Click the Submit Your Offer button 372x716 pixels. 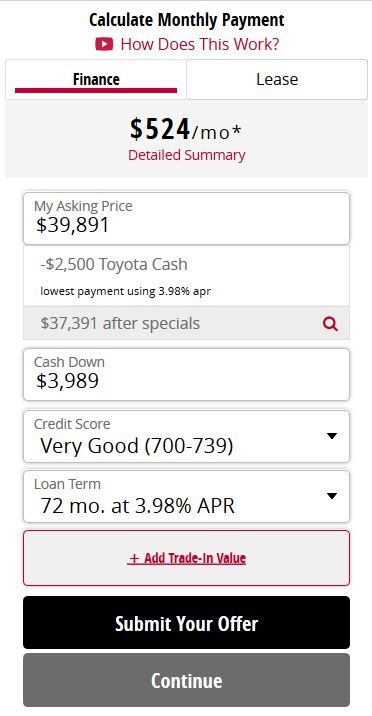[x=187, y=622]
